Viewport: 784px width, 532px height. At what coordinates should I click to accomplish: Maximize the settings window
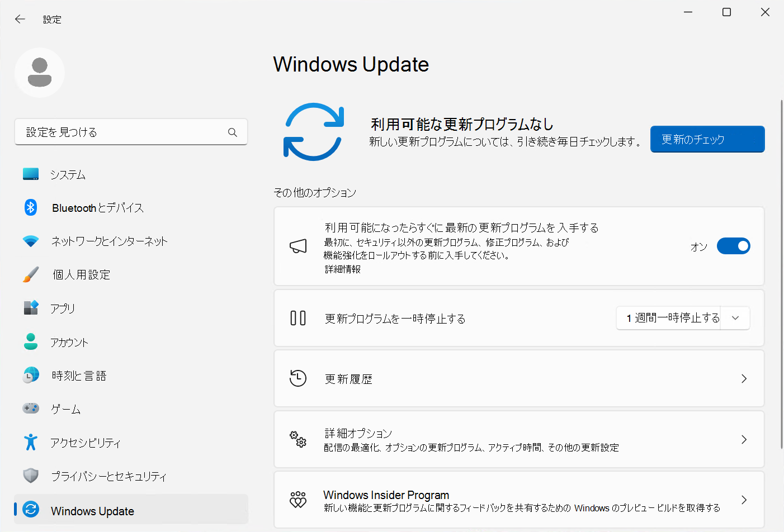pos(726,12)
